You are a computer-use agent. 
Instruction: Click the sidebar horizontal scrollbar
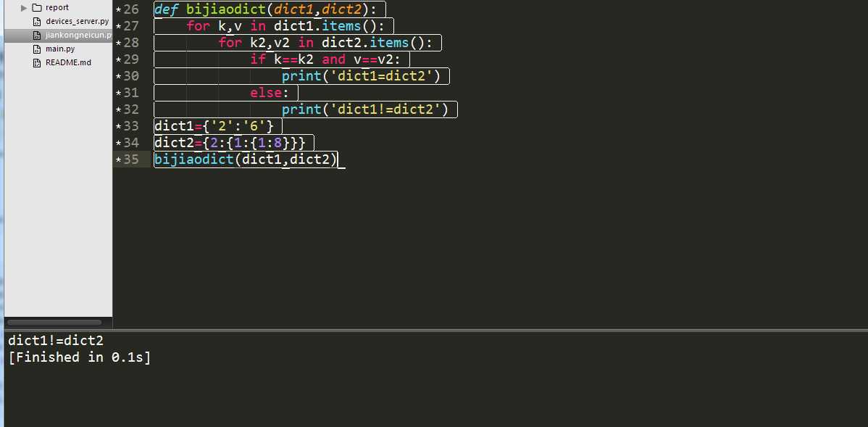[x=54, y=323]
